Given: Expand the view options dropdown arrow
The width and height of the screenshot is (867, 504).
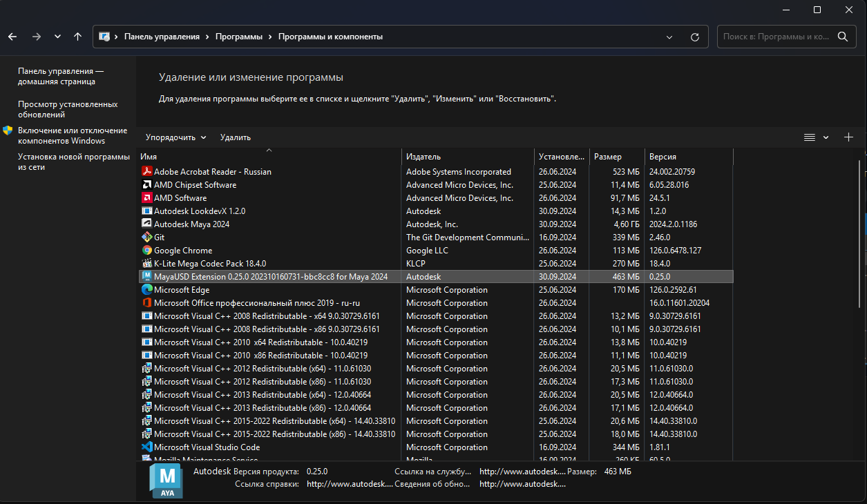Looking at the screenshot, I should 826,137.
